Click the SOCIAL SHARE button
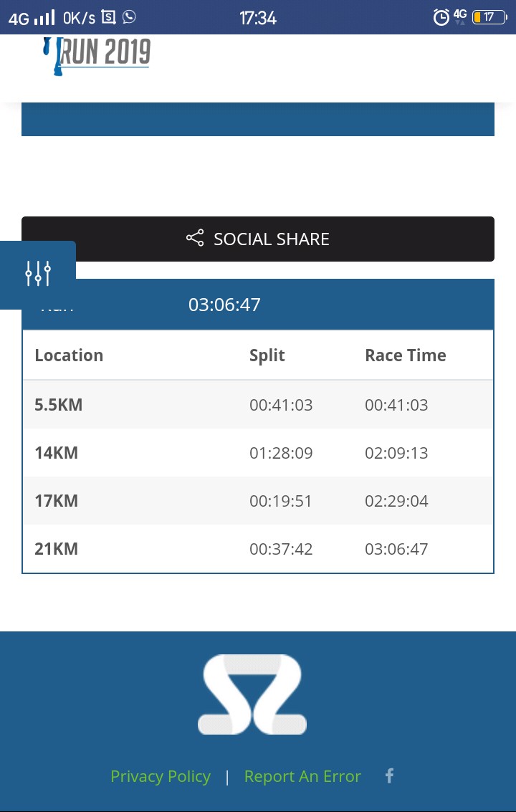This screenshot has height=812, width=516. (258, 239)
